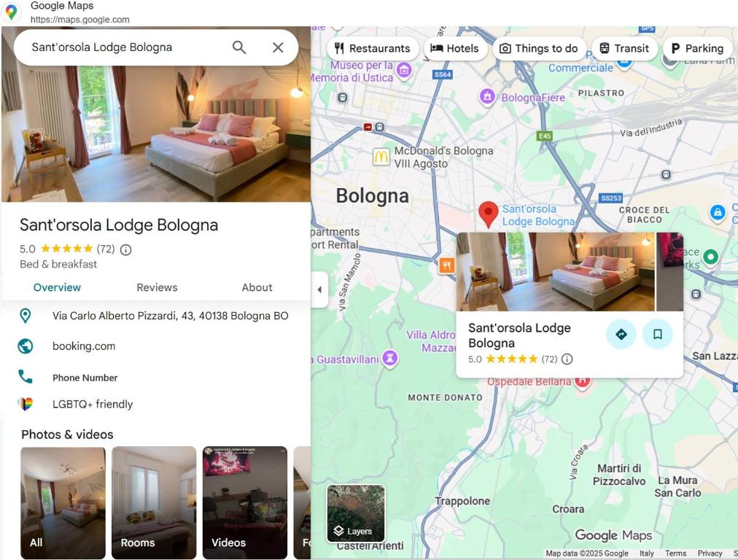Screen dimensions: 738x560
Task: Open the Rooms photo thumbnail
Action: [154, 502]
